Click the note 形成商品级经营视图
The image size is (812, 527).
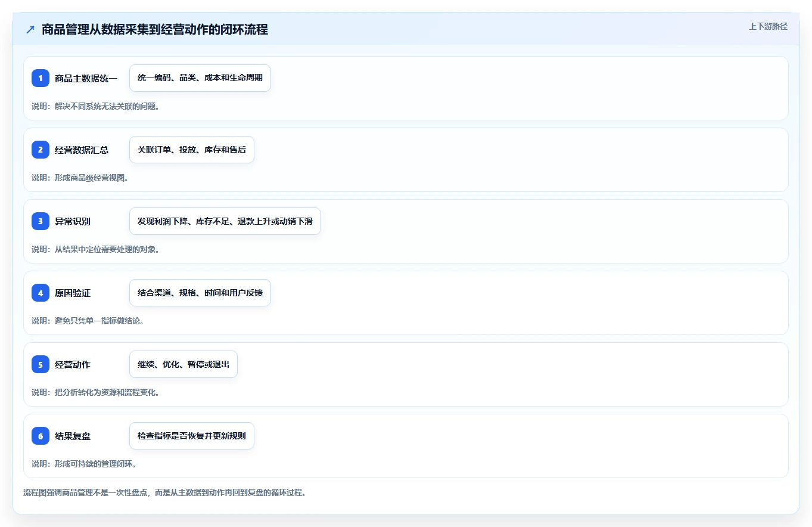click(80, 178)
